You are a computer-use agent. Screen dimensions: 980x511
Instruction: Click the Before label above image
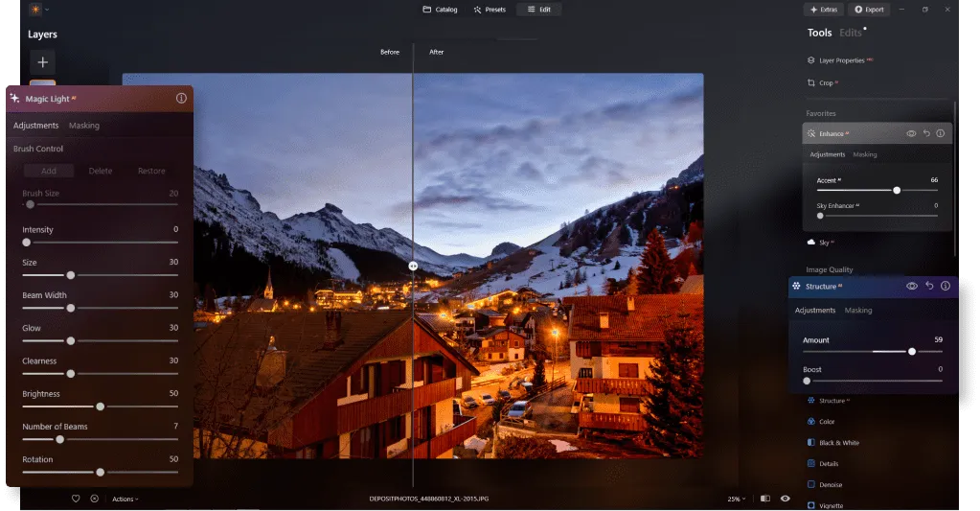pos(390,52)
